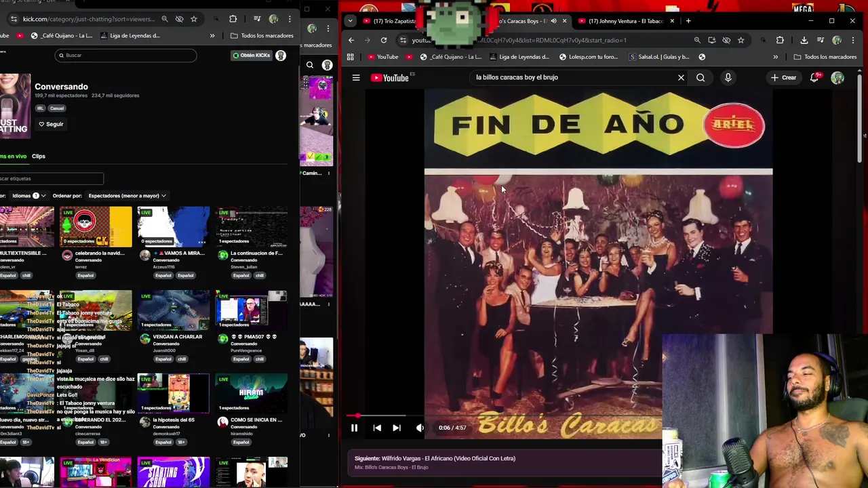The image size is (868, 488).
Task: Open site information icon in YouTube address bar
Action: 403,40
